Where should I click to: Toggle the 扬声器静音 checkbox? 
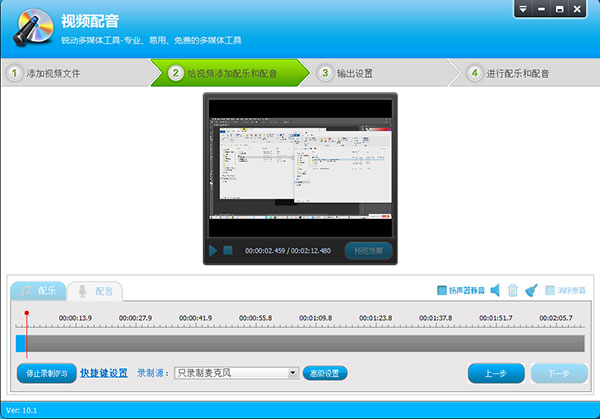coord(442,290)
